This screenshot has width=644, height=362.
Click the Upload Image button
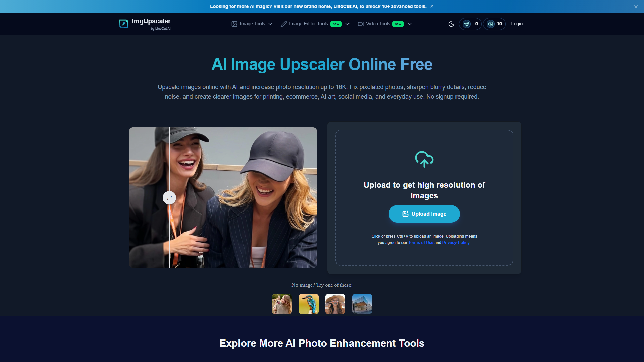click(x=424, y=214)
